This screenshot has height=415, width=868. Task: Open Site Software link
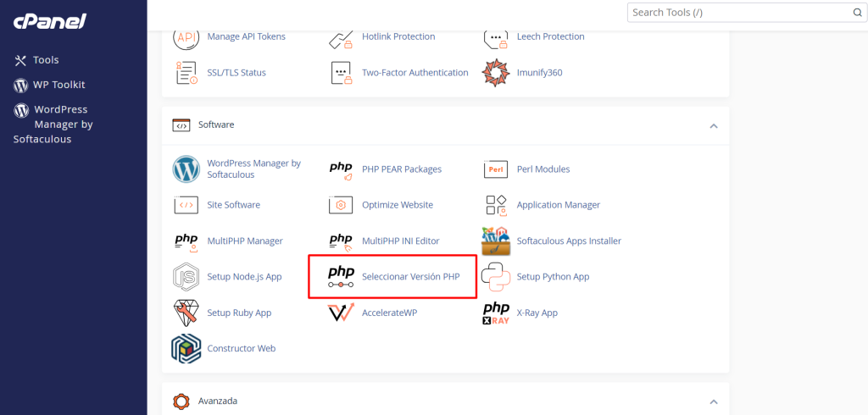[x=234, y=205]
